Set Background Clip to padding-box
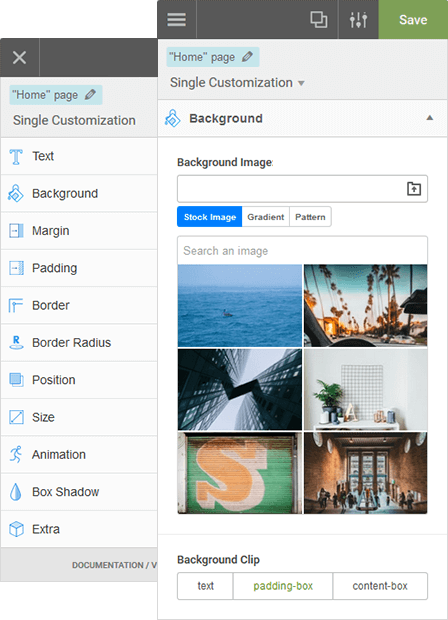Screen dimensions: 448x620 point(283,586)
